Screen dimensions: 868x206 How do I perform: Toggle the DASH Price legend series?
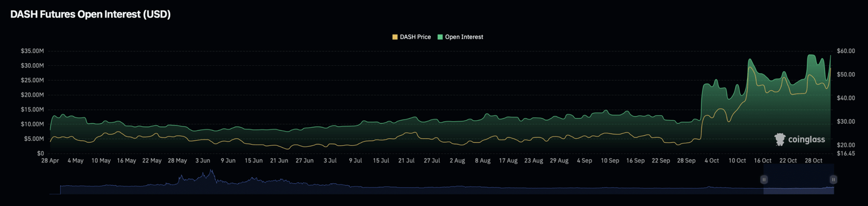click(x=411, y=37)
